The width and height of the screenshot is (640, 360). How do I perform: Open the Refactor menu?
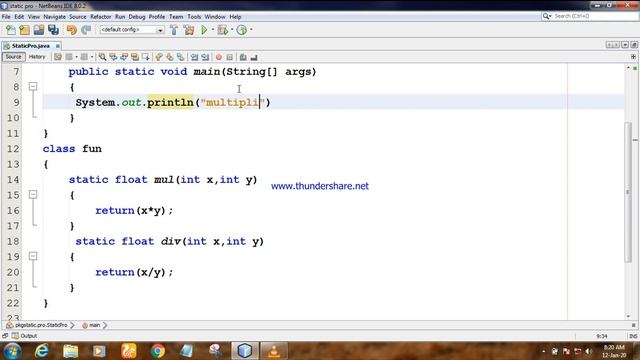point(100,17)
